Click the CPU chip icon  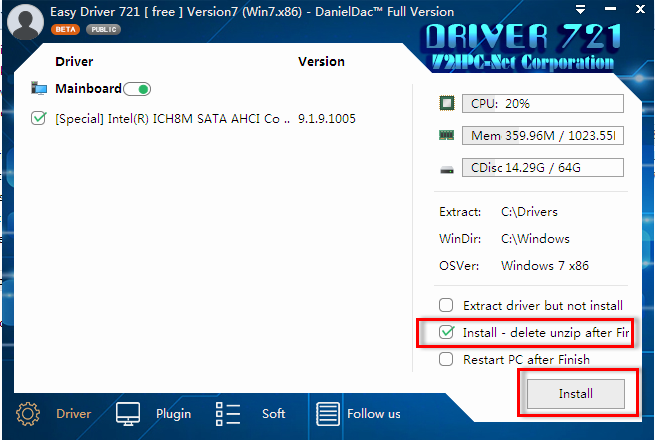[x=447, y=103]
